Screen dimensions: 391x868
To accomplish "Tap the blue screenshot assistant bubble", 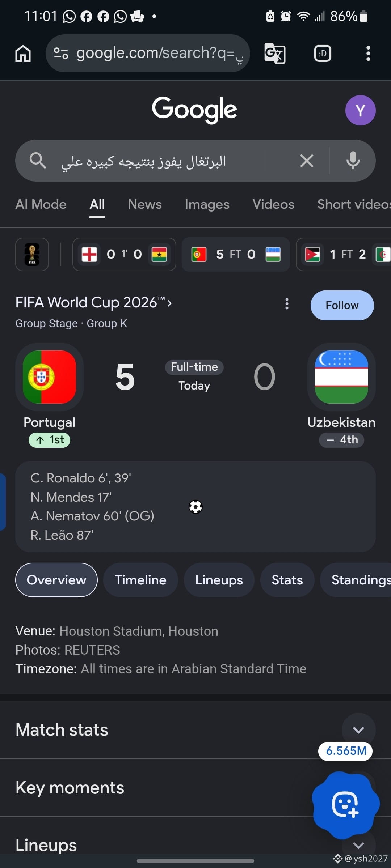I will coord(345,804).
